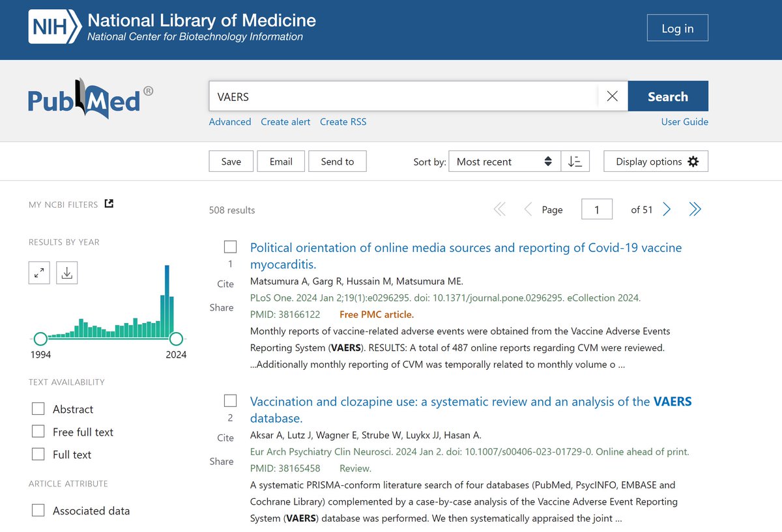
Task: Toggle the sort order direction icon
Action: [x=575, y=161]
